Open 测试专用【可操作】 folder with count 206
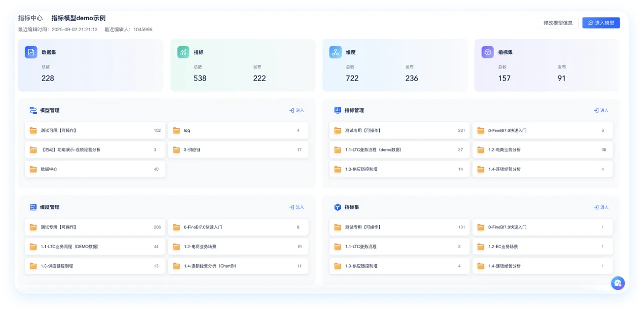Screen dimensions: 644x312 pos(95,227)
